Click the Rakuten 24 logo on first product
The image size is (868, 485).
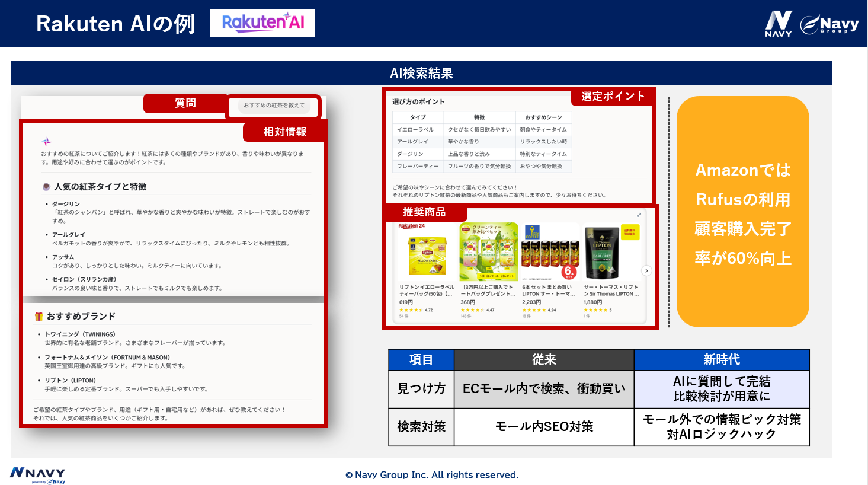pyautogui.click(x=411, y=226)
